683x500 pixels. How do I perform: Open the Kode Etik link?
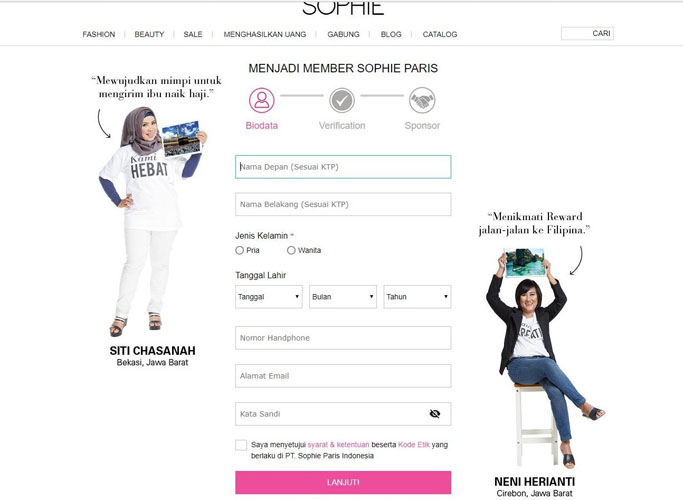click(x=414, y=445)
